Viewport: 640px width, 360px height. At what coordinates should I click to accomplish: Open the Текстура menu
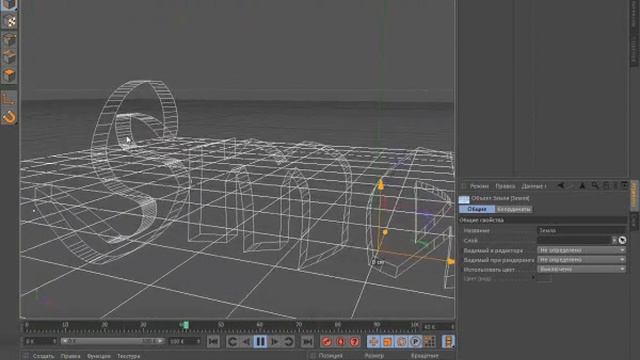[128, 356]
